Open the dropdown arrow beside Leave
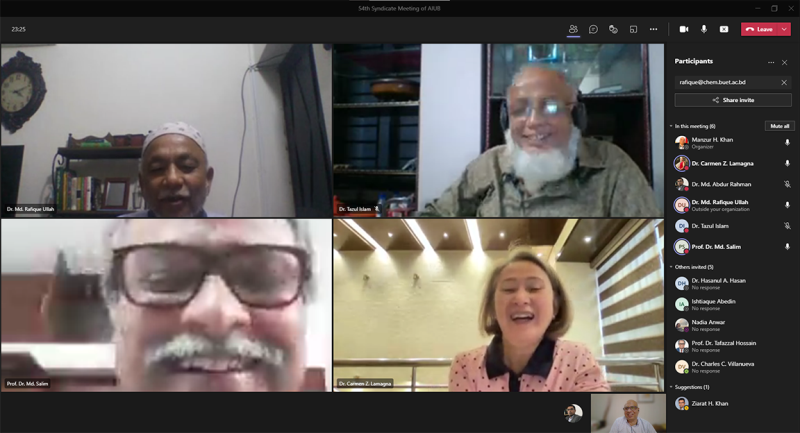 click(x=784, y=29)
